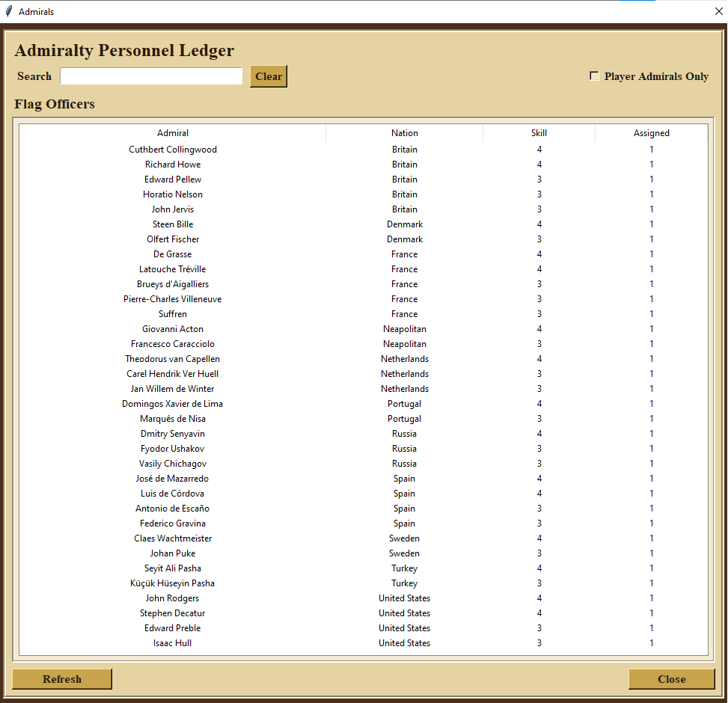
Task: Select the Francesco Caracciolo row
Action: 364,344
